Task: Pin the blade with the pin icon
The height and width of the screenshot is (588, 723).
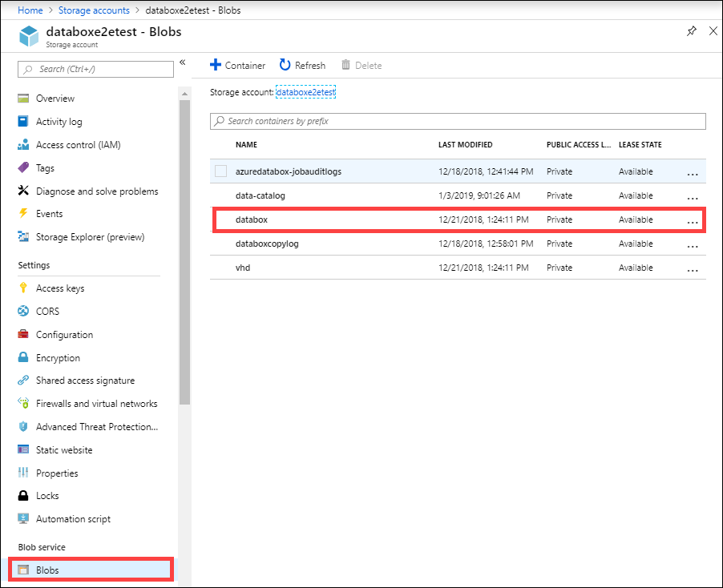Action: pos(691,31)
